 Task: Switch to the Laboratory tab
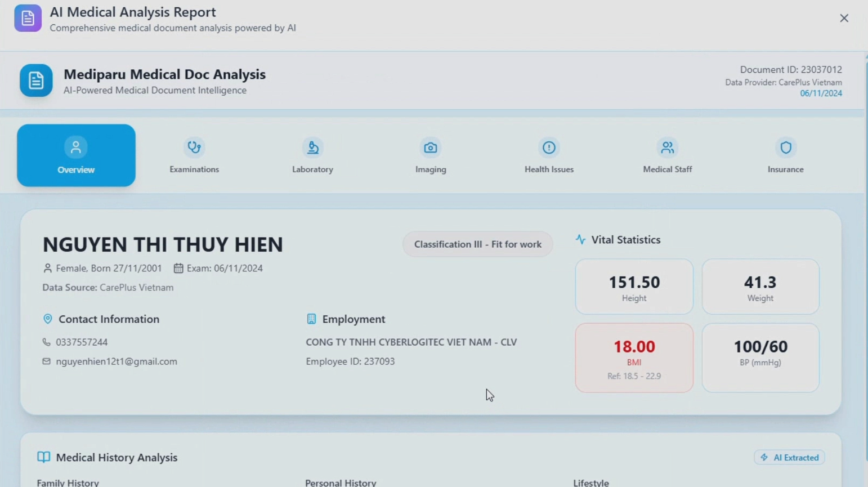click(312, 156)
